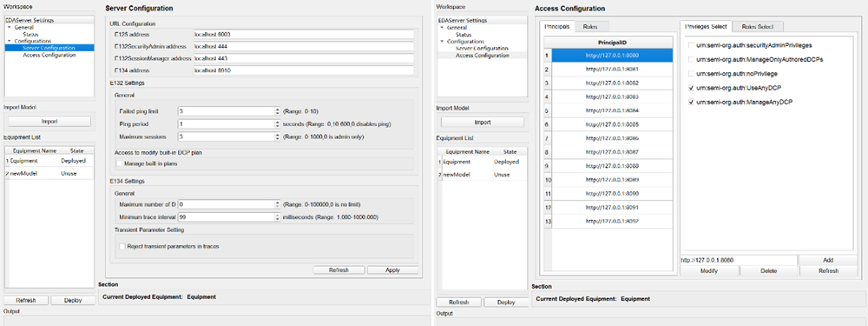868x326 pixels.
Task: Select Status in the Server Configuration screen tree
Action: (30, 35)
